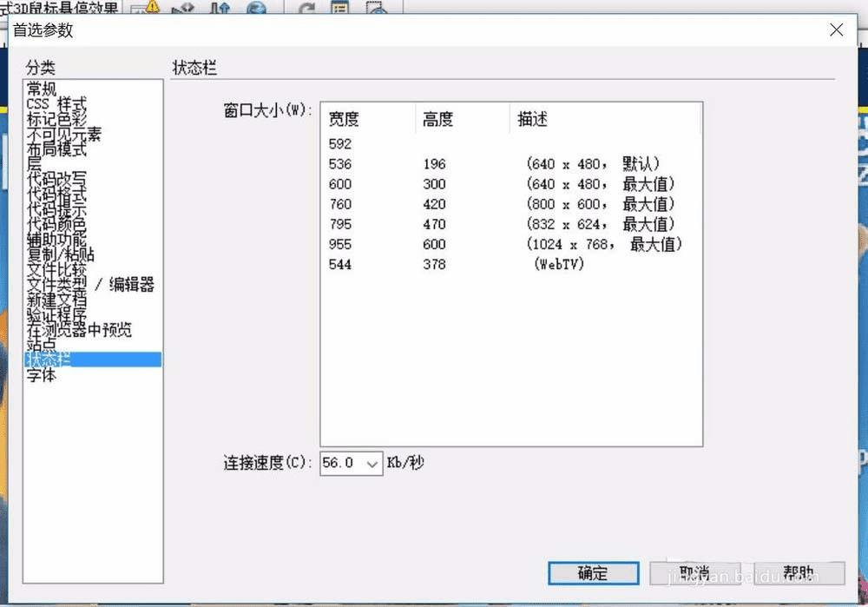868x607 pixels.
Task: Open help via 帮助 button
Action: tap(799, 572)
